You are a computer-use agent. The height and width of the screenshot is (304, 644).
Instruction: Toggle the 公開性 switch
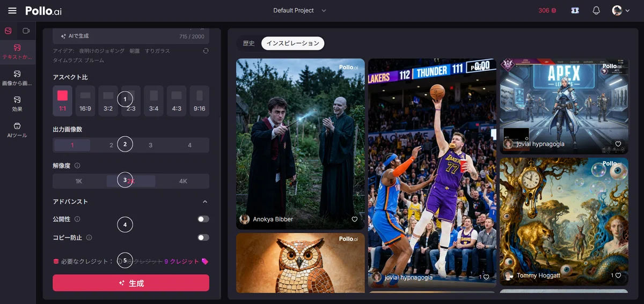pos(203,219)
